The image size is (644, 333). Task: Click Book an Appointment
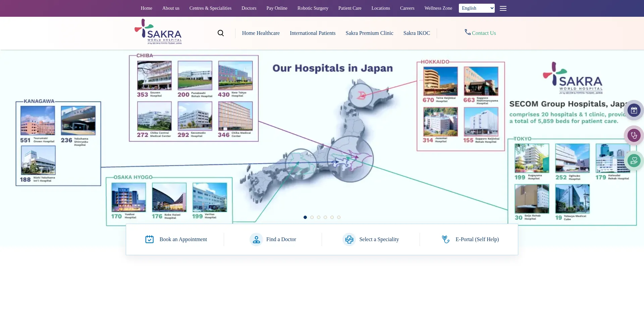click(x=183, y=239)
